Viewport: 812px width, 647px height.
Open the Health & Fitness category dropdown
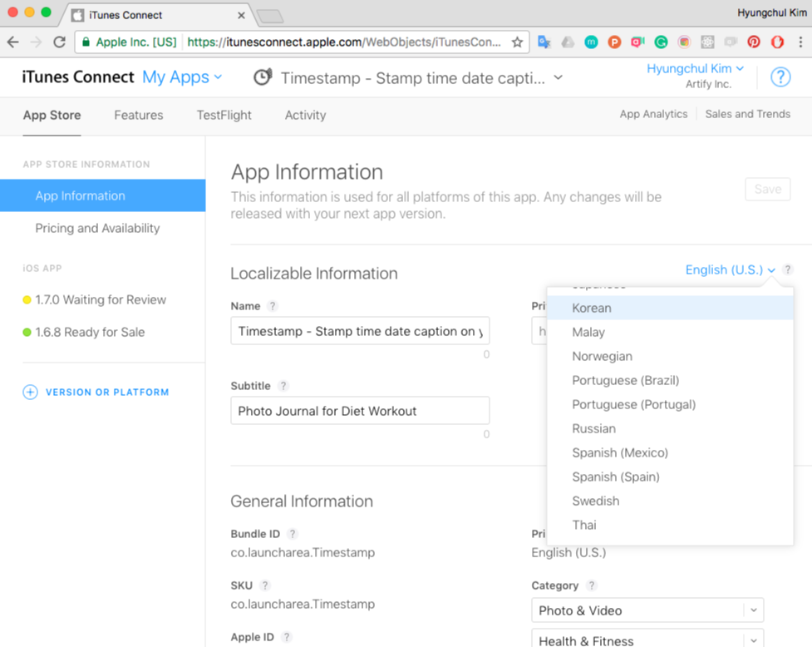[647, 640]
